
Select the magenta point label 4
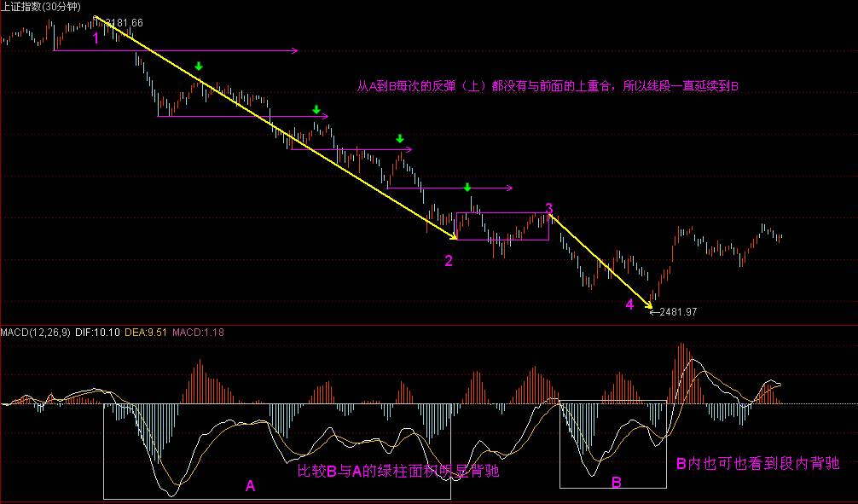point(629,305)
